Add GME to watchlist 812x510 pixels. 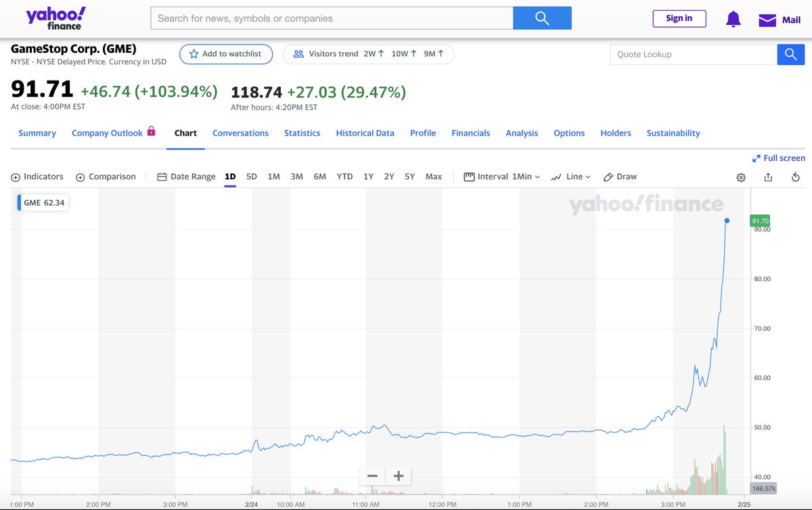(225, 54)
